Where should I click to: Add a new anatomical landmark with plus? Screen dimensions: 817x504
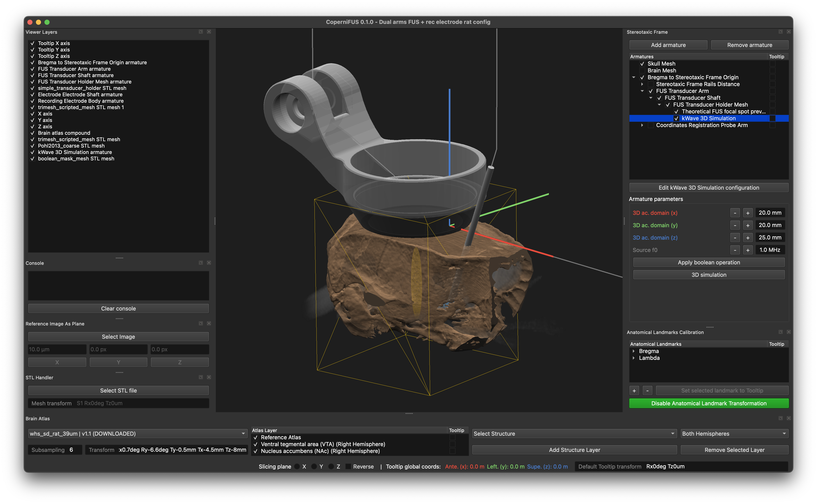634,390
